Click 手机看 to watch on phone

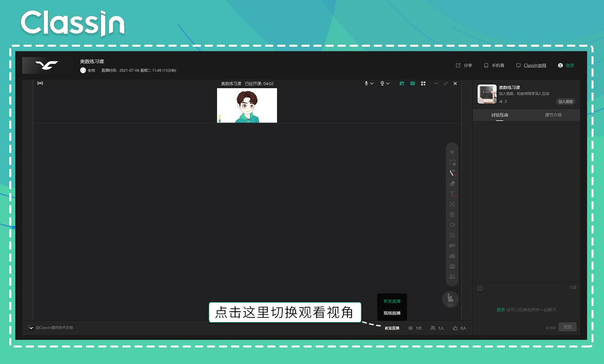pos(494,65)
